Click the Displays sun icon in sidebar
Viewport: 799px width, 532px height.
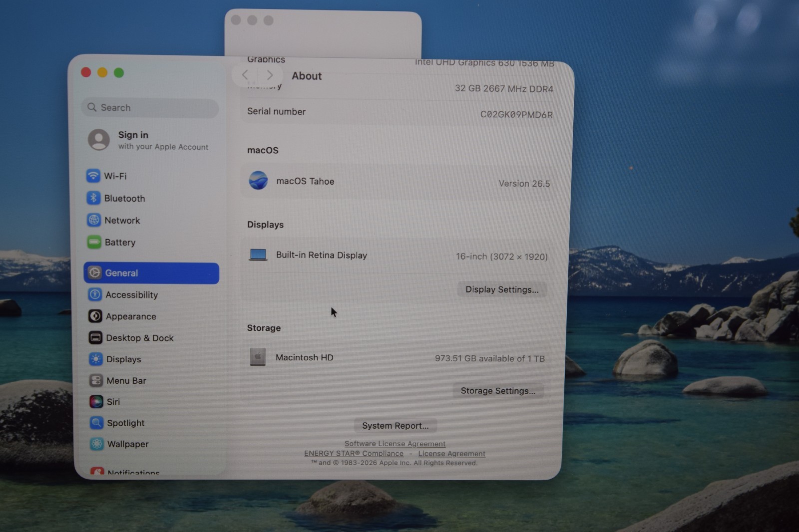tap(96, 359)
